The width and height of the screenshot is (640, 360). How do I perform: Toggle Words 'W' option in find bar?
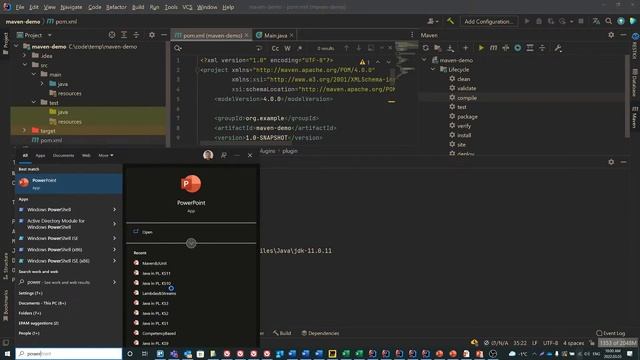click(x=287, y=48)
